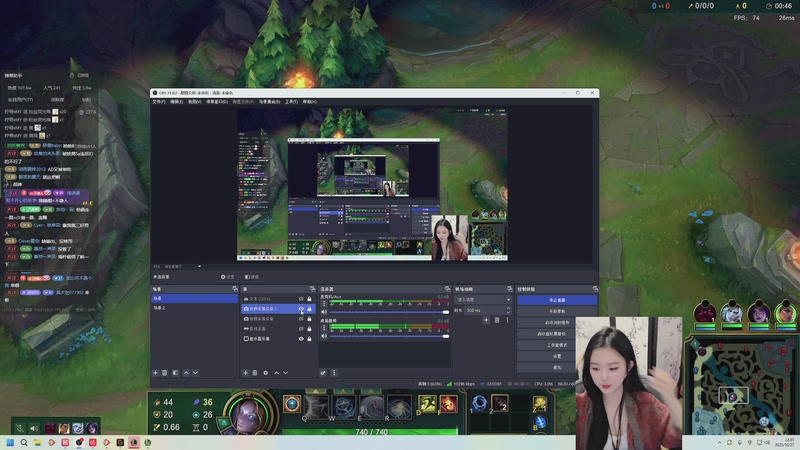The image size is (800, 450).
Task: Open the Edit menu in OBS
Action: click(177, 102)
